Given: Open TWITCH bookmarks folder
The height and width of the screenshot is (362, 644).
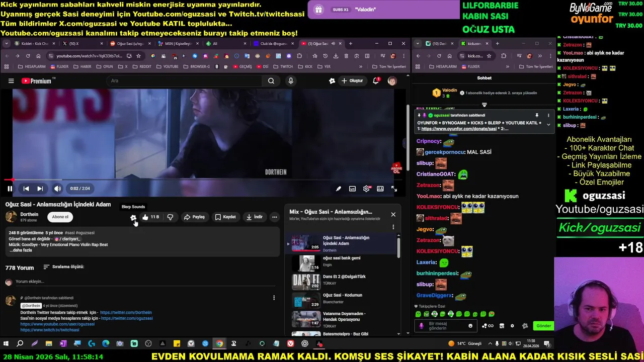Looking at the screenshot, I should [283, 66].
